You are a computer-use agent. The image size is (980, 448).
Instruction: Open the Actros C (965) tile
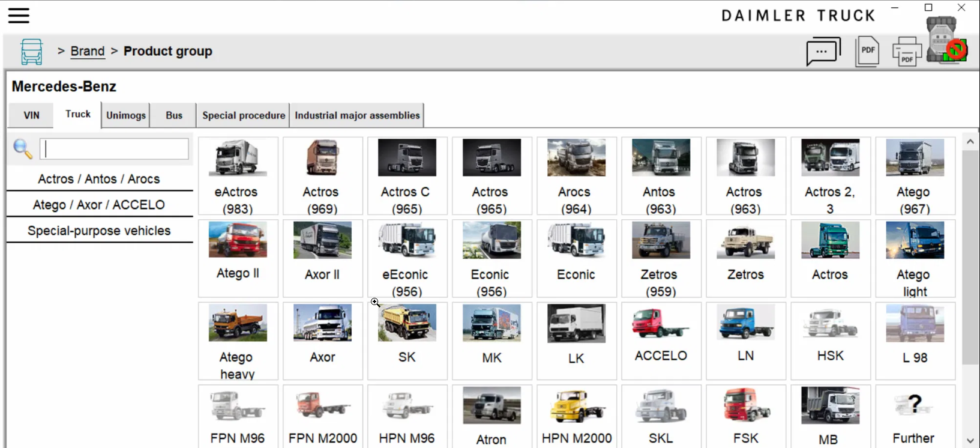click(x=407, y=176)
